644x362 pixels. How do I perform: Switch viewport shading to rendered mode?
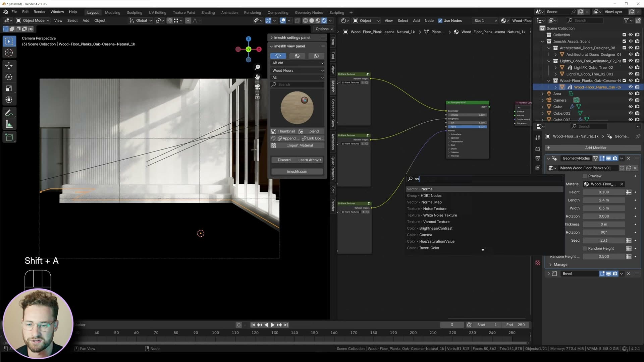pos(324,21)
